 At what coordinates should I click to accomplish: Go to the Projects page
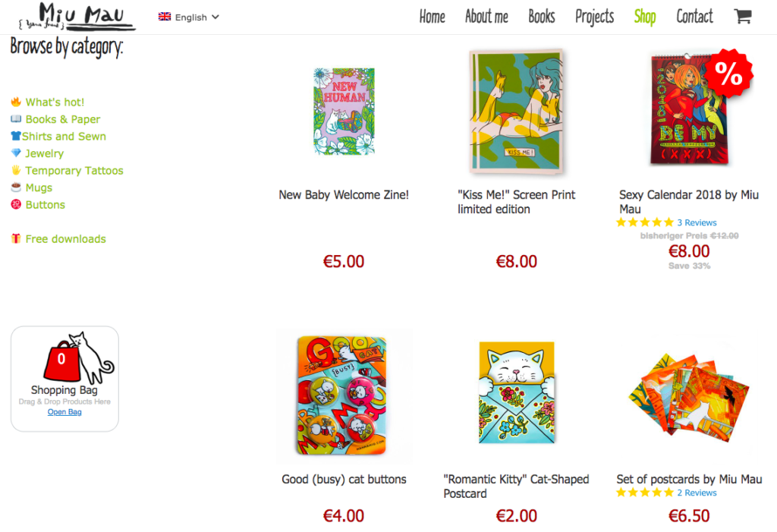click(x=594, y=17)
